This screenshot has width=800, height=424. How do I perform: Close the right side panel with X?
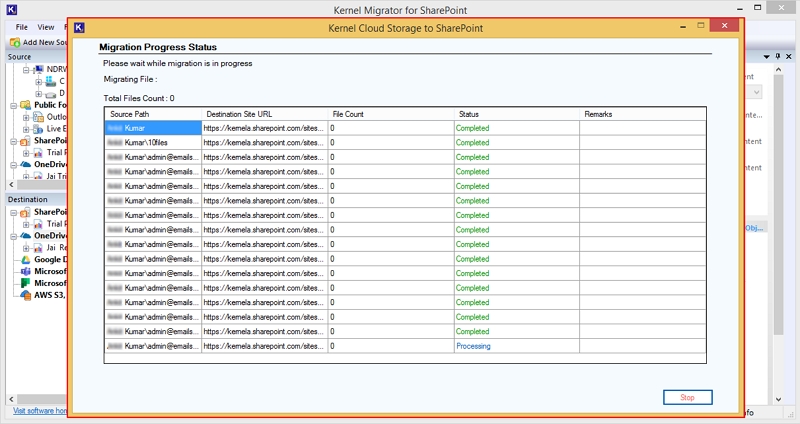coord(789,56)
